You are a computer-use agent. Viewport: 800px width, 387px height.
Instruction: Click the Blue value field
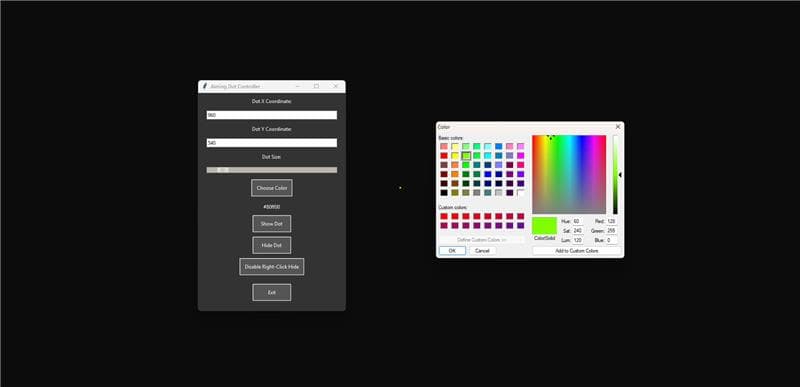tap(611, 240)
